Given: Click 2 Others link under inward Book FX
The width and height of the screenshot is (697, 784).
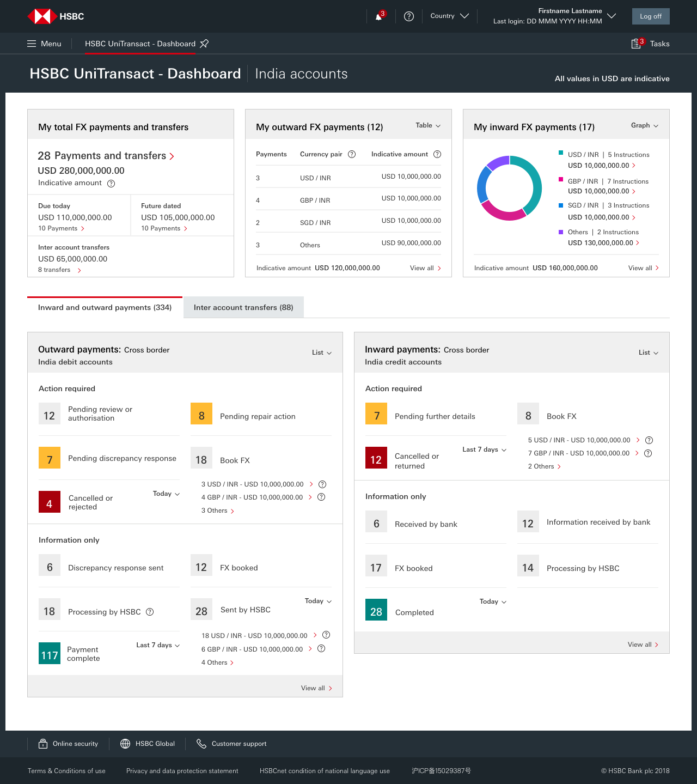Looking at the screenshot, I should tap(544, 466).
